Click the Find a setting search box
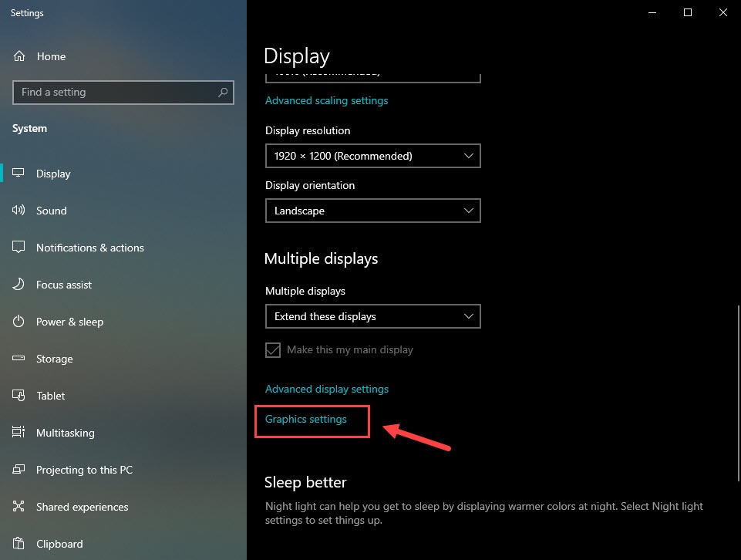 coord(123,92)
